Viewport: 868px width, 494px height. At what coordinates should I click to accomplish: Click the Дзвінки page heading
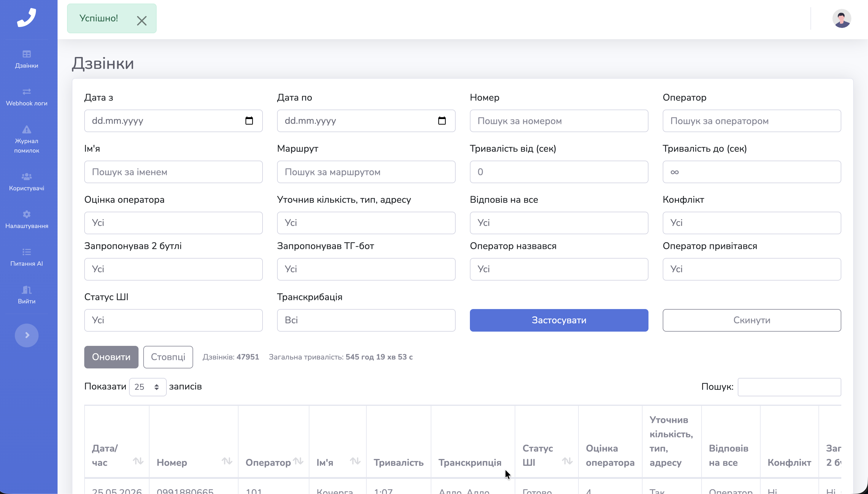[x=103, y=64]
